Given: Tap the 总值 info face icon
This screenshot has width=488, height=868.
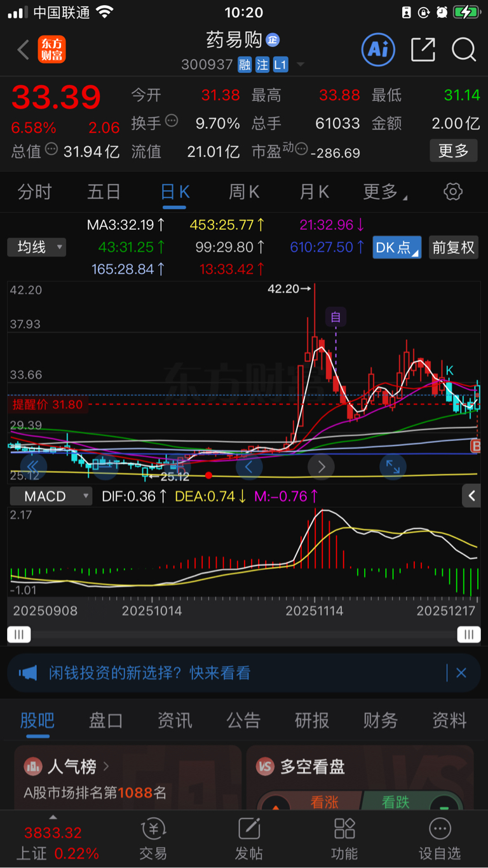Looking at the screenshot, I should click(51, 149).
